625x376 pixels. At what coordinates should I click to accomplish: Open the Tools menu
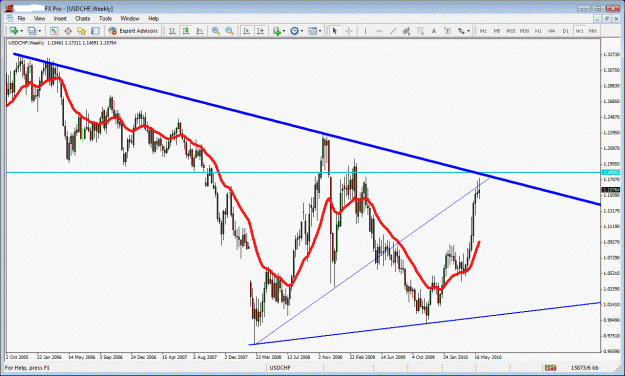(105, 18)
